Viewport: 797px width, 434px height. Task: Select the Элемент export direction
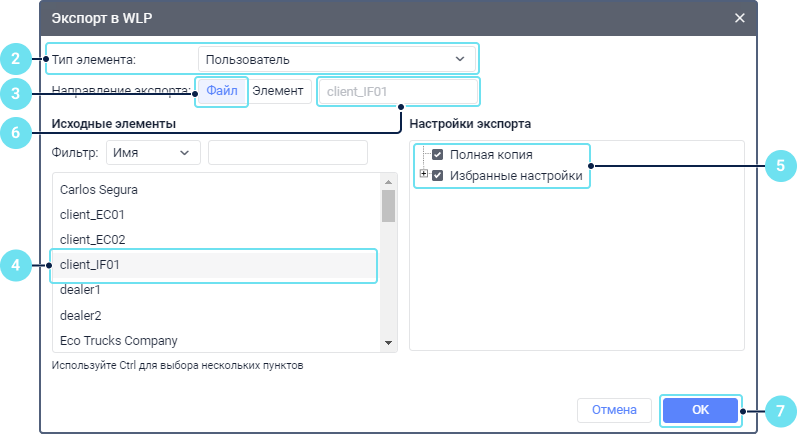point(278,91)
